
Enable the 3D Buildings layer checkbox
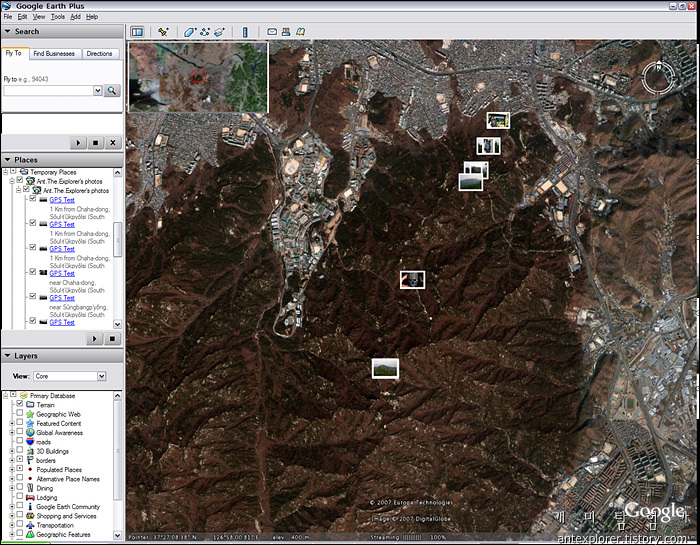tap(20, 450)
